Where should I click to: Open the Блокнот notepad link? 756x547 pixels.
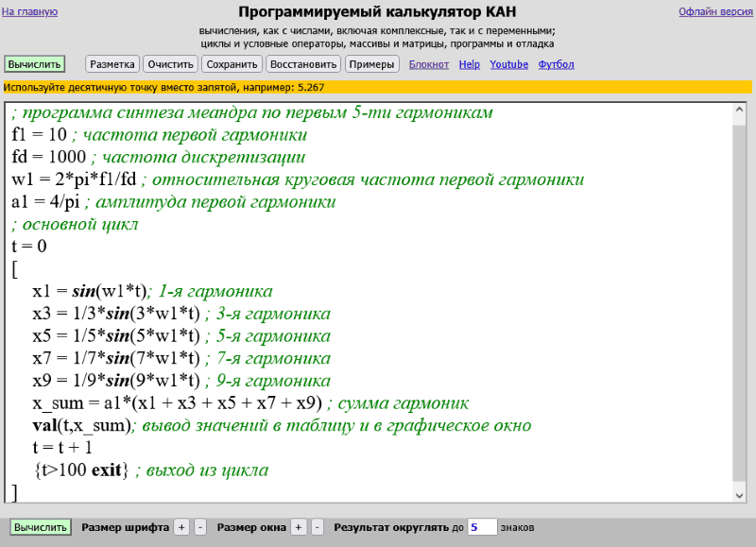coord(428,64)
